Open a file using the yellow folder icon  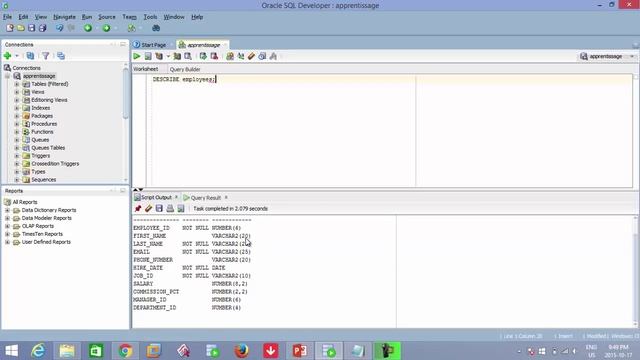pyautogui.click(x=20, y=28)
